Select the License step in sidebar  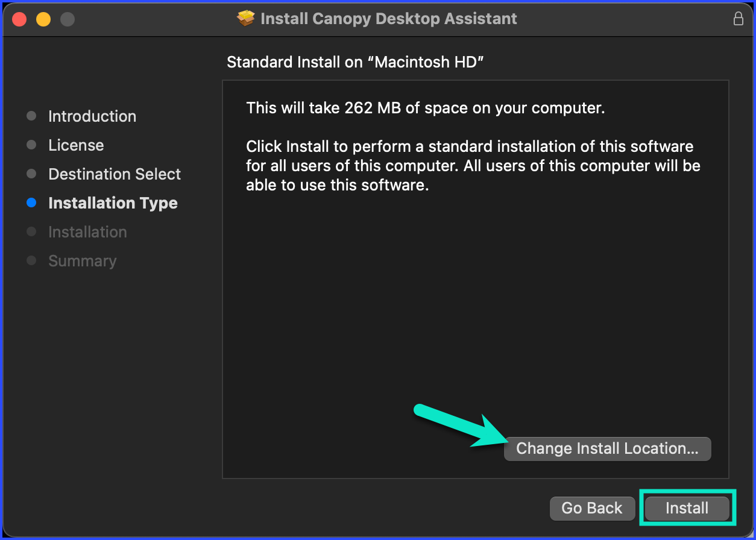[x=76, y=145]
